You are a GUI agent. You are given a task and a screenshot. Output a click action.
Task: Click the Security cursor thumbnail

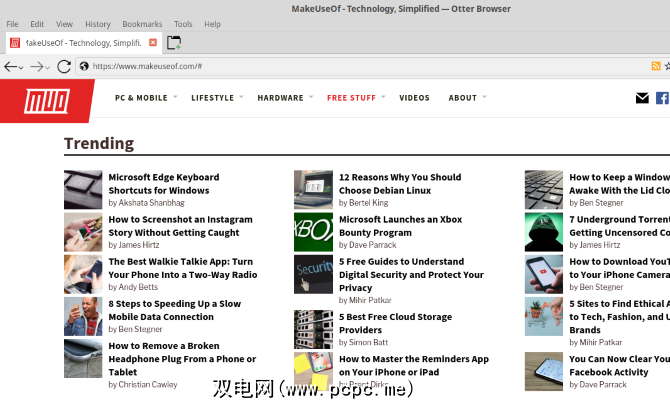coord(313,274)
